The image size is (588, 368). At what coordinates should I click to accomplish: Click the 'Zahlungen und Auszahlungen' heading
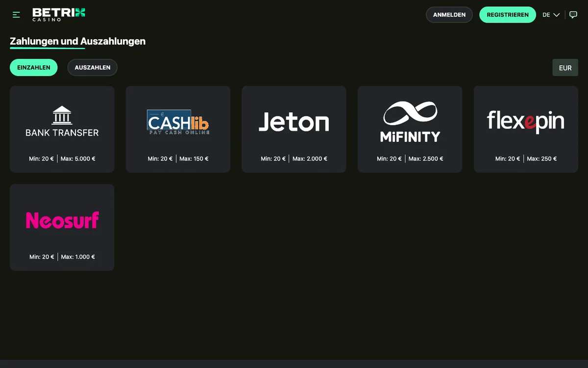point(77,41)
